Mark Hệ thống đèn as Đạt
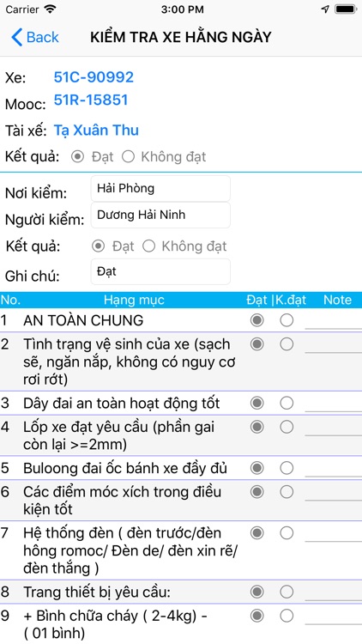362x644 pixels. click(257, 533)
